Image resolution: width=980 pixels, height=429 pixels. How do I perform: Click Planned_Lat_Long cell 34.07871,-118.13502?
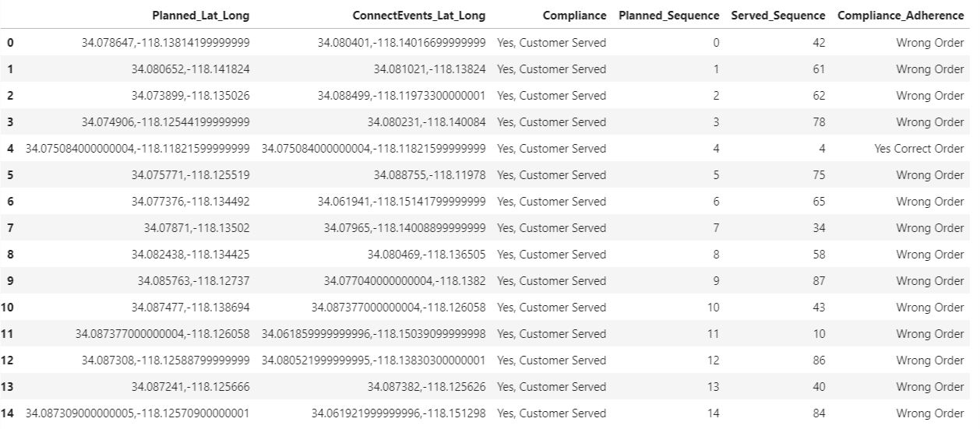(x=196, y=228)
